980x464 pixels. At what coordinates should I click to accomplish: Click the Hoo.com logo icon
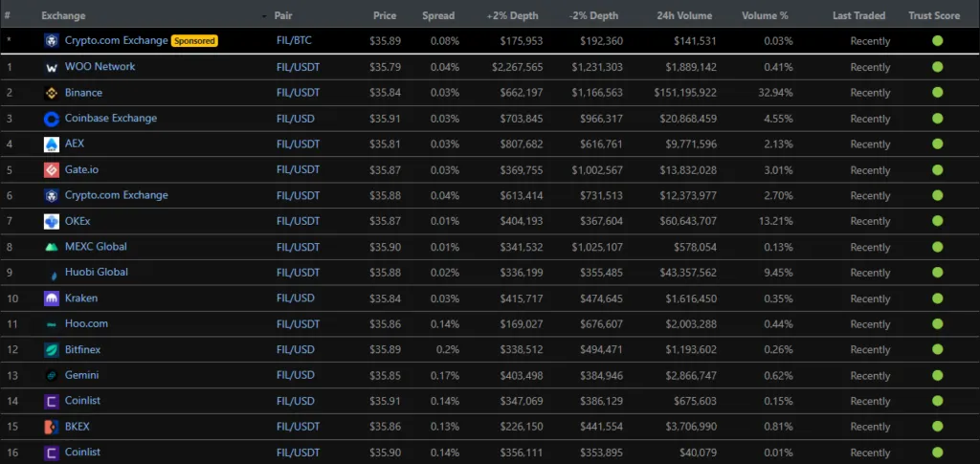point(52,324)
